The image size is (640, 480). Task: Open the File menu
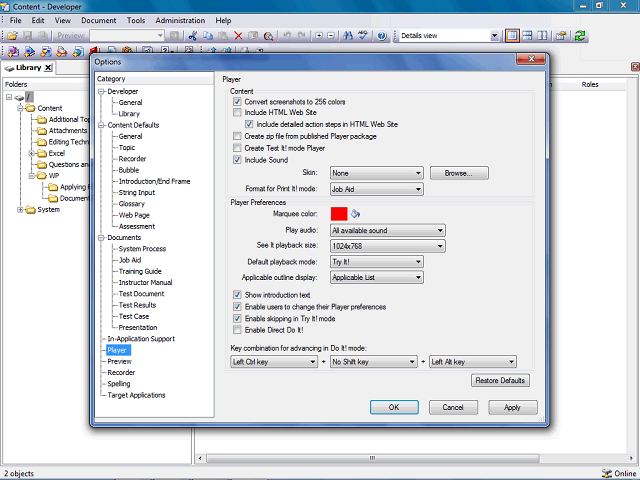pyautogui.click(x=16, y=20)
